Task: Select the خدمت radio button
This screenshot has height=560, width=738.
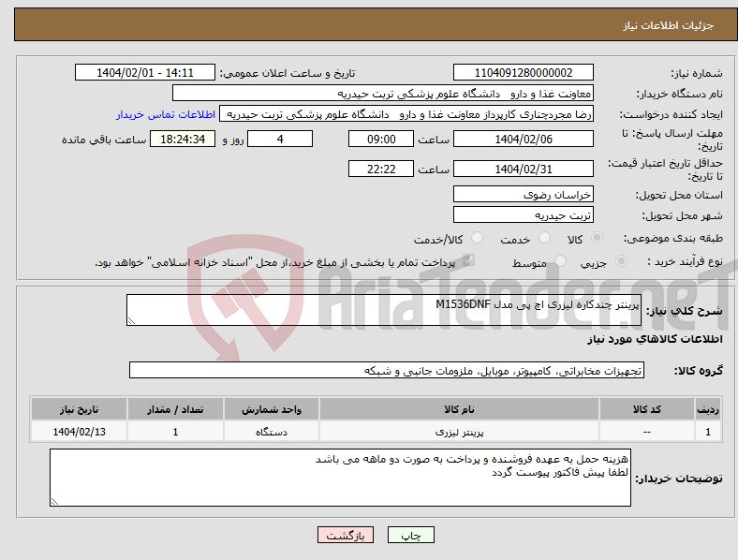Action: 544,238
